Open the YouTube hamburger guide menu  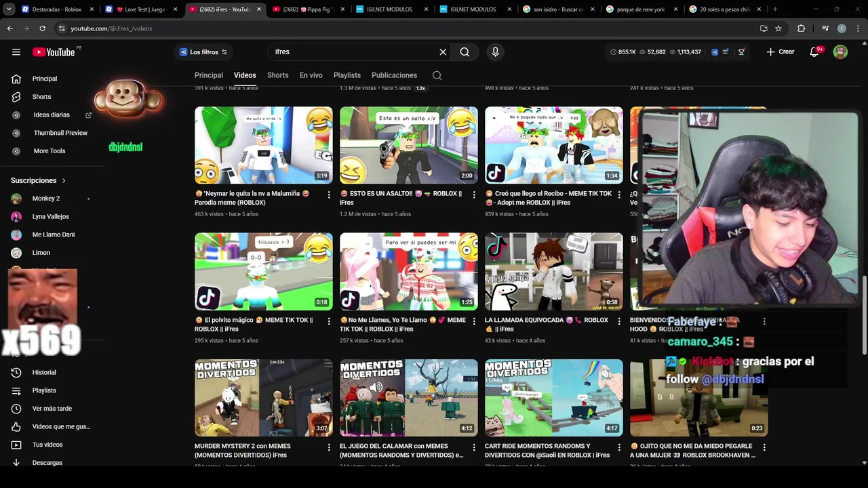click(16, 52)
